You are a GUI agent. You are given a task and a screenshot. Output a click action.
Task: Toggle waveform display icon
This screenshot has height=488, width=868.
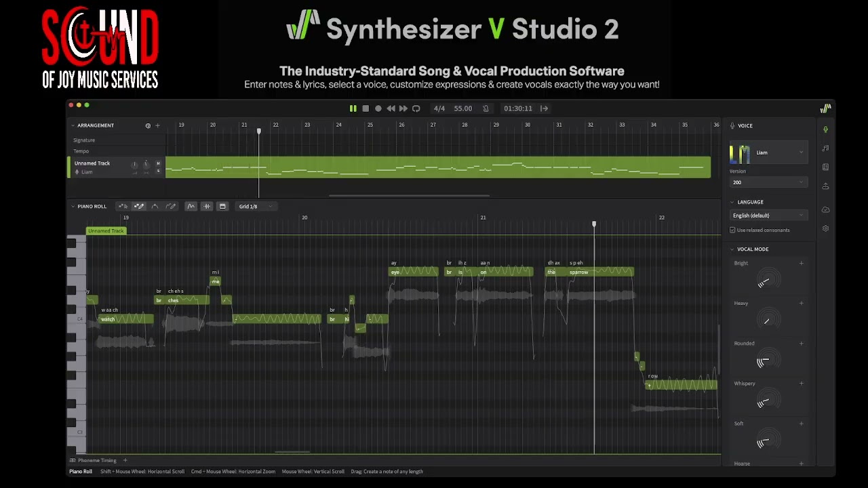click(207, 206)
